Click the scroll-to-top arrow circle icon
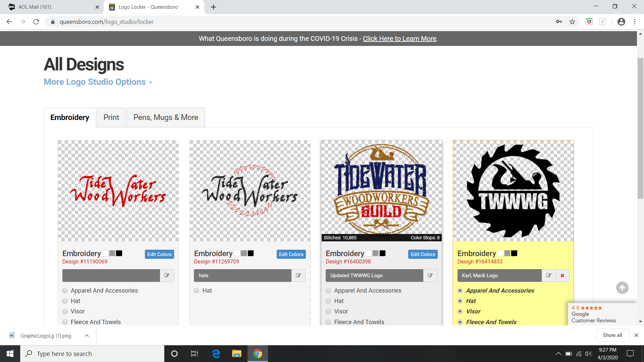Viewport: 644px width, 362px height. pyautogui.click(x=622, y=288)
